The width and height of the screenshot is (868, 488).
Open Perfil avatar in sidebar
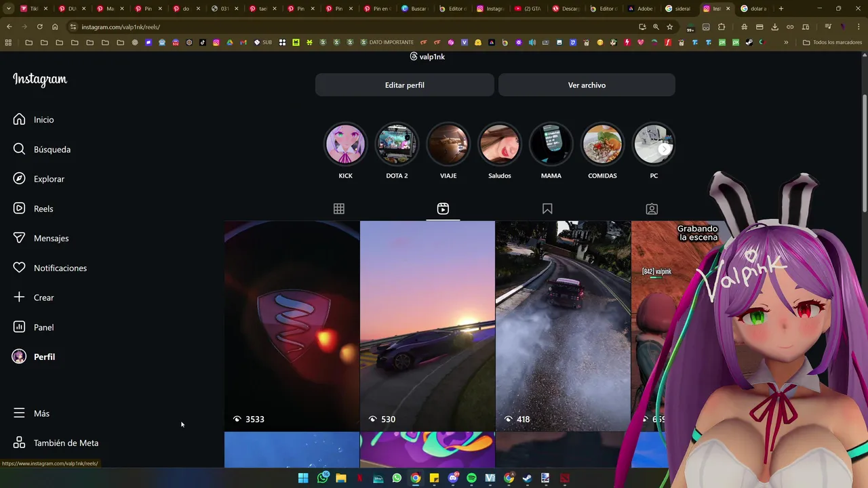[x=19, y=357]
